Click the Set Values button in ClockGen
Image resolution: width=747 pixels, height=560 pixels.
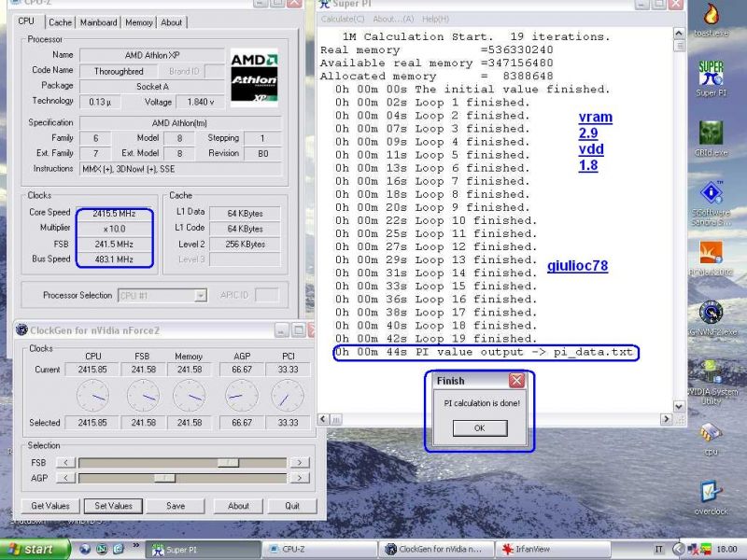[x=113, y=506]
